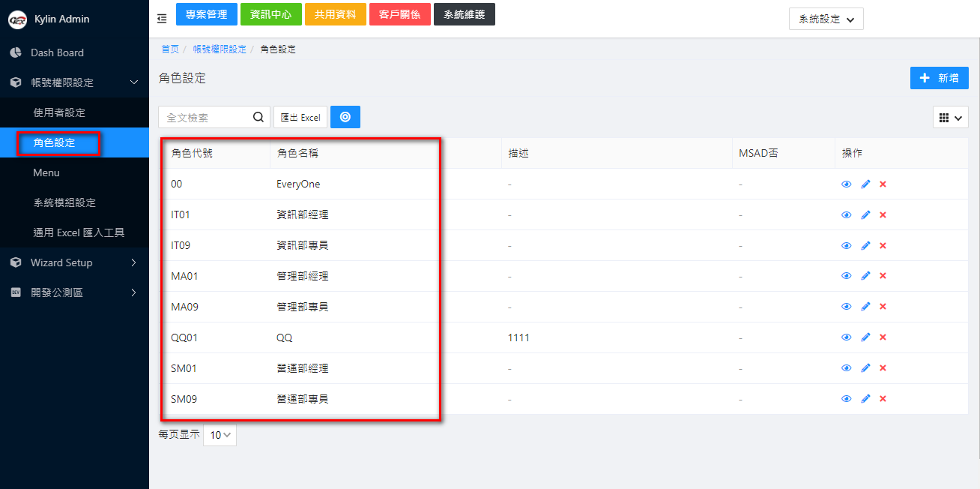View the EveryOne role via eye icon
The image size is (980, 489).
pos(847,184)
